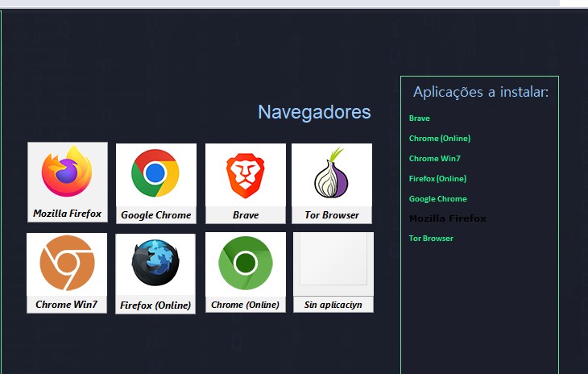Click the empty Sin aplicaciyn tile
The height and width of the screenshot is (374, 588).
(x=333, y=272)
